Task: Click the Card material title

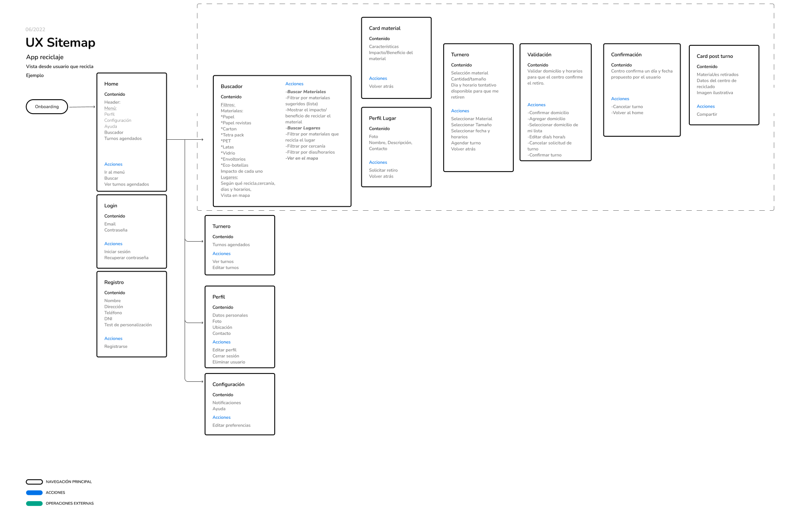Action: 385,28
